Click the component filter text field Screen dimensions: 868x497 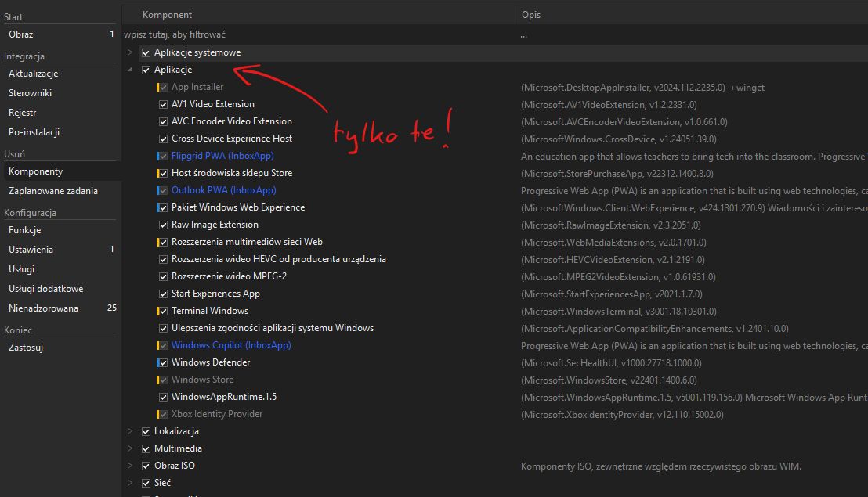(x=313, y=34)
